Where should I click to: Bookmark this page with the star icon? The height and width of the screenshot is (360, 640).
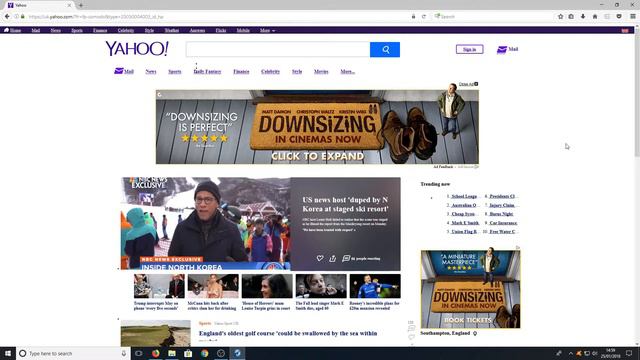(560, 17)
